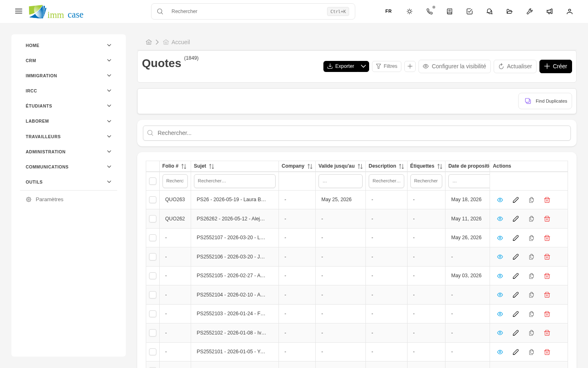Click the home icon in breadcrumb
The image size is (588, 368).
click(149, 42)
